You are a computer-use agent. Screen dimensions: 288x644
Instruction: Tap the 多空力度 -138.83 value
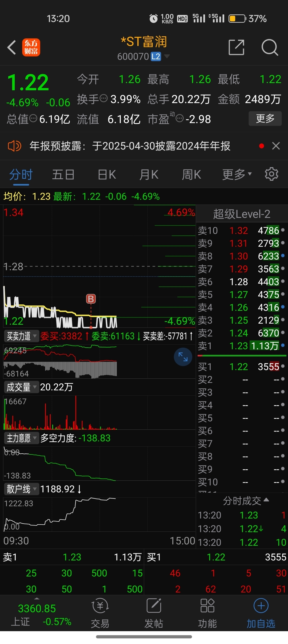click(75, 438)
